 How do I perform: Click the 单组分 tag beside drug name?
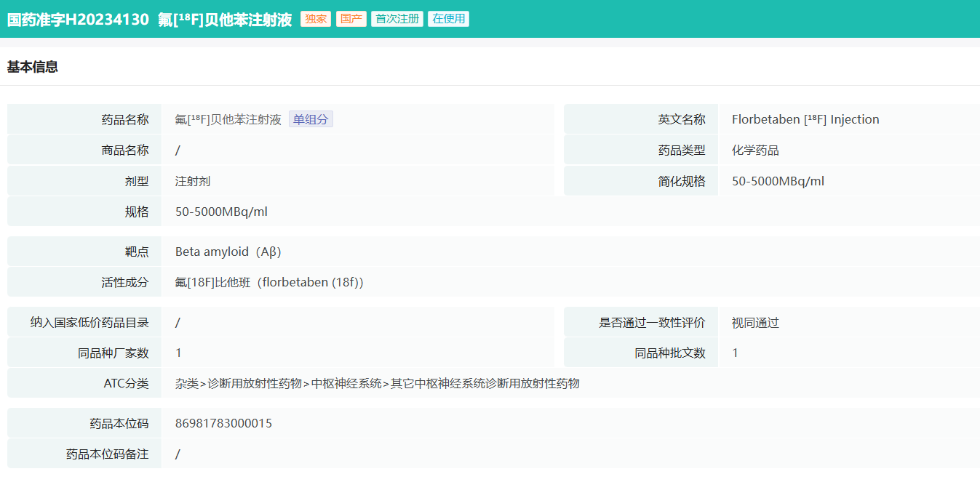[311, 120]
